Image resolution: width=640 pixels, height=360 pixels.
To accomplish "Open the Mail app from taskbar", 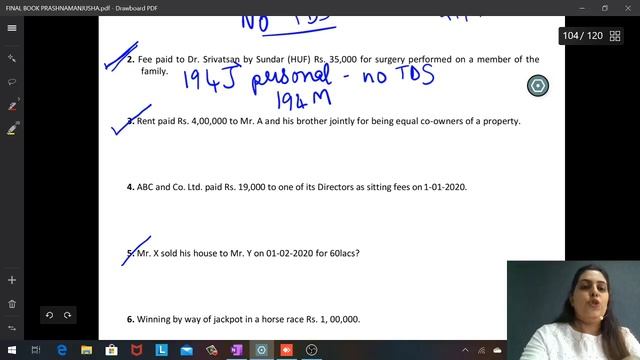I will pos(187,350).
